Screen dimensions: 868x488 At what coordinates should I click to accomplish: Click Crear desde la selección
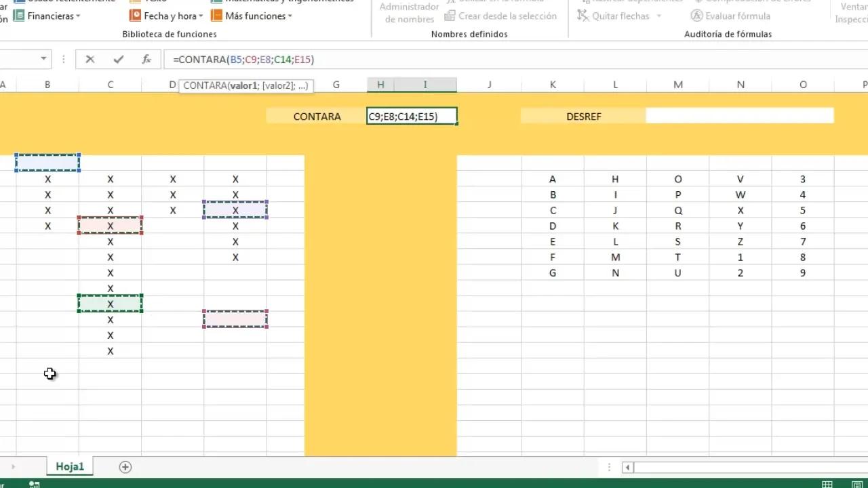[500, 16]
